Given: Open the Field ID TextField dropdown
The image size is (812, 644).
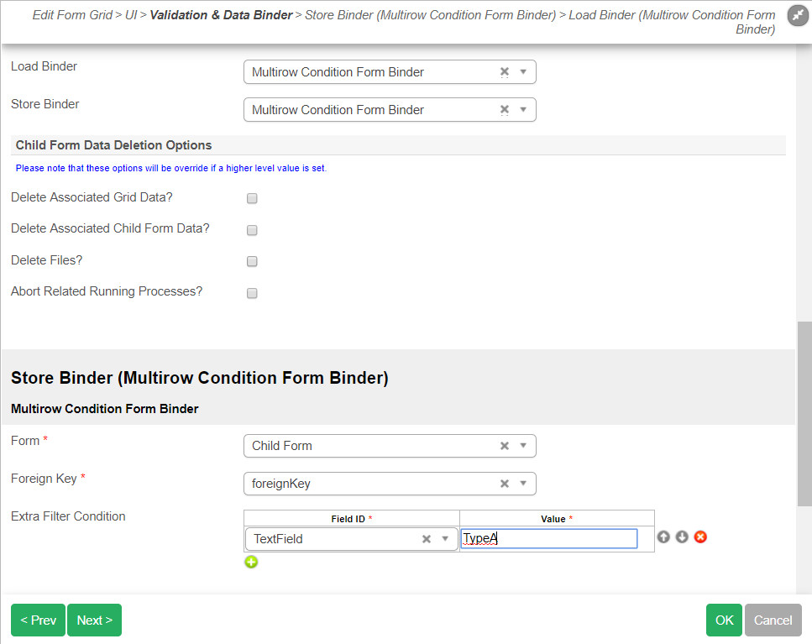Looking at the screenshot, I should pos(445,539).
